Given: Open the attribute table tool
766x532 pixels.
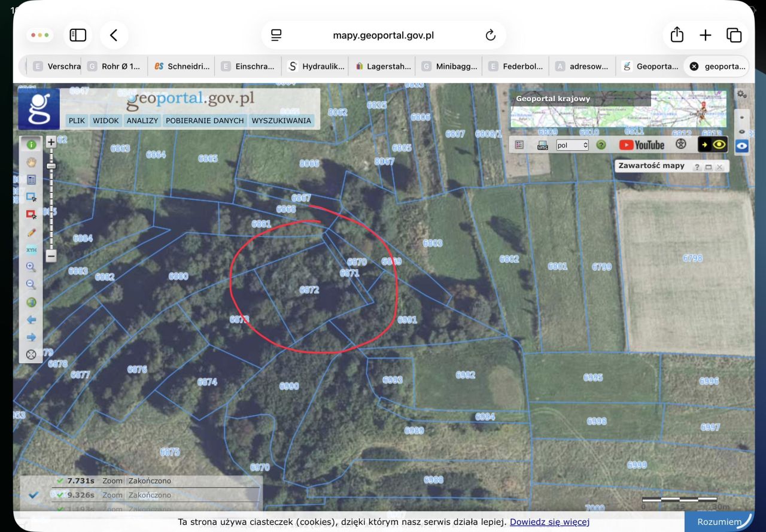Looking at the screenshot, I should pyautogui.click(x=31, y=180).
